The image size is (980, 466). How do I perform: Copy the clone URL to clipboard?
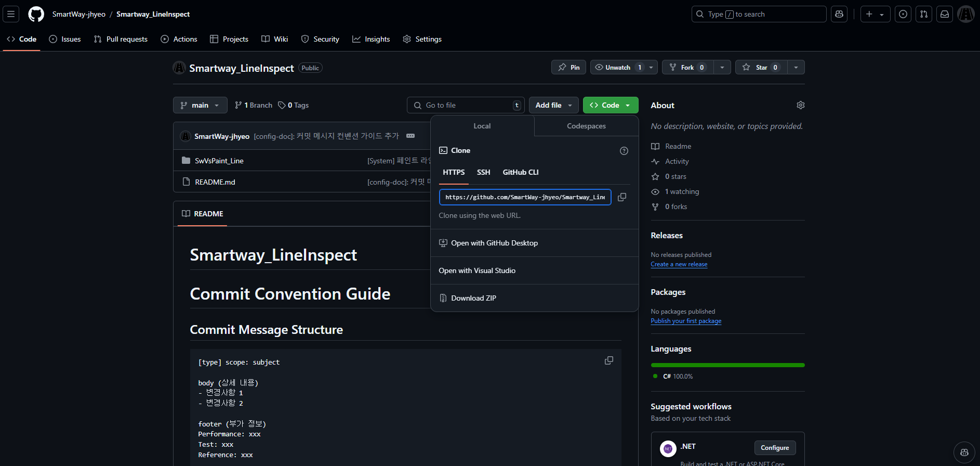click(x=622, y=197)
